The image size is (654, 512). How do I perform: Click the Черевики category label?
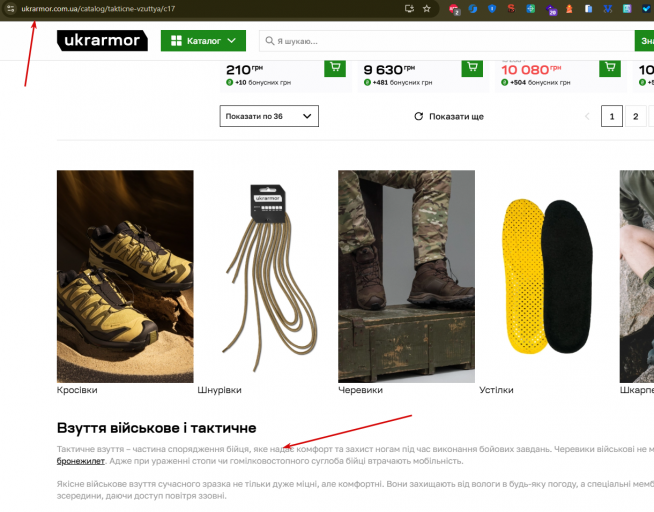[x=360, y=390]
